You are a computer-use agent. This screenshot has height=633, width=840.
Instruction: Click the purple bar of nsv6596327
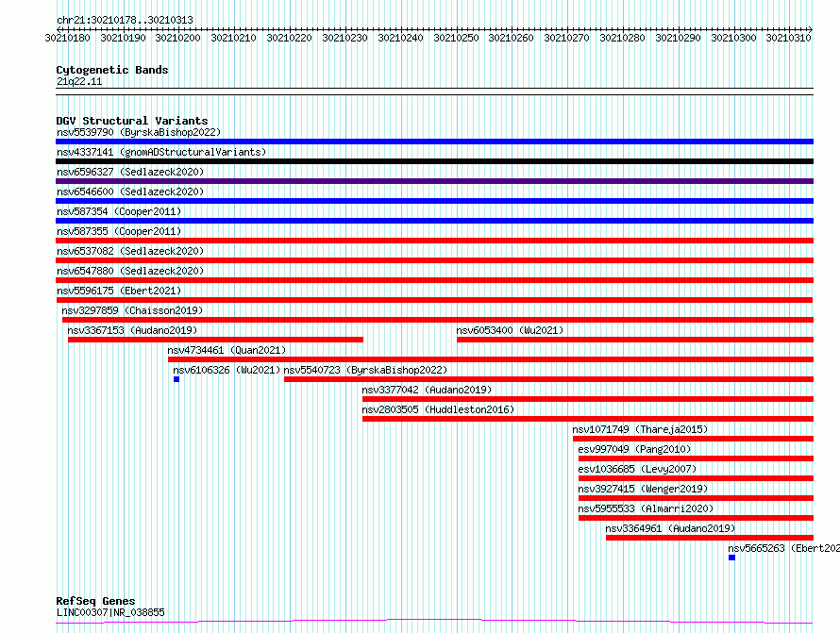pyautogui.click(x=434, y=181)
